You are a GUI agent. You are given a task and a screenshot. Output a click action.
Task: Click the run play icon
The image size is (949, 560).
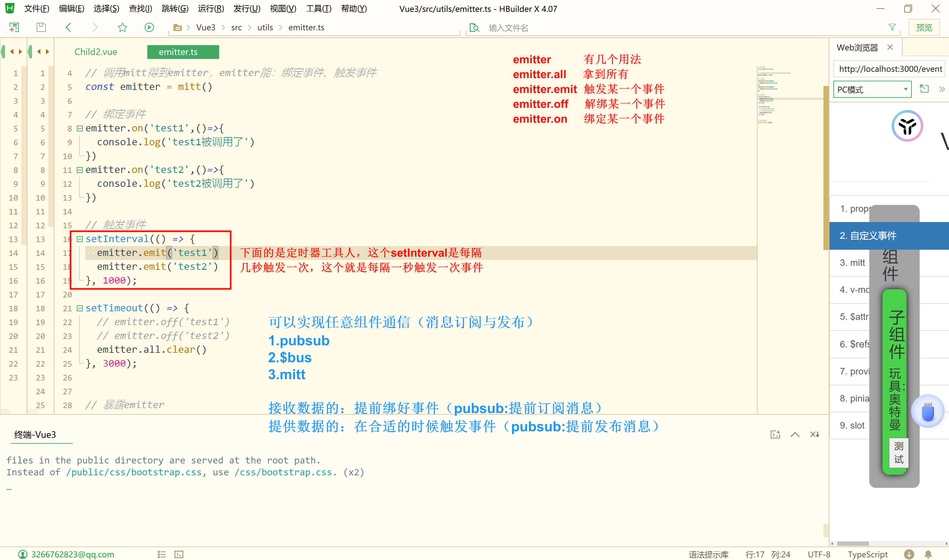pos(149,27)
